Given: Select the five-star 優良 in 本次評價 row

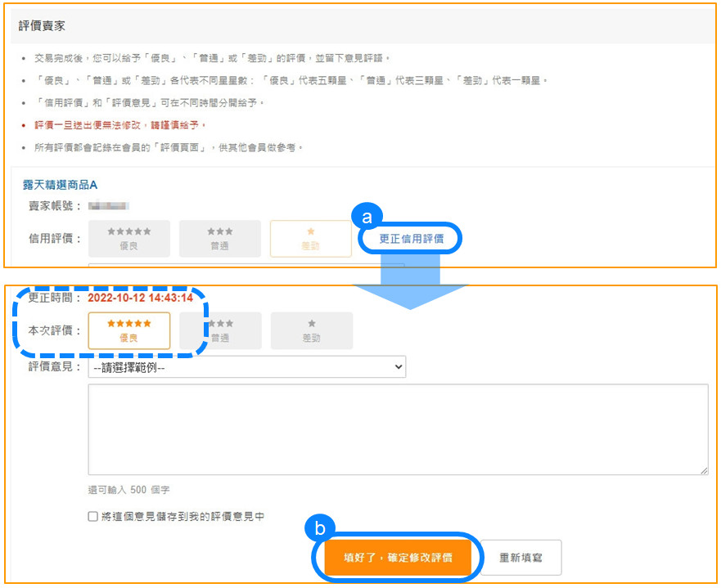Looking at the screenshot, I should pyautogui.click(x=129, y=330).
